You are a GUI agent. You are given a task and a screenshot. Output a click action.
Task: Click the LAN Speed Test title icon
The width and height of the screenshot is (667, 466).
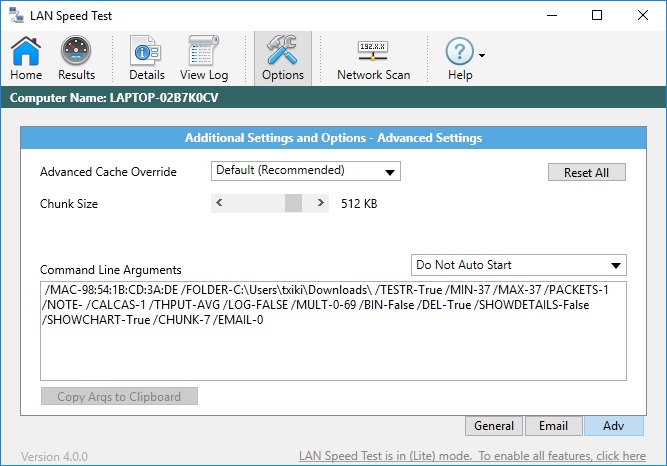pos(16,15)
